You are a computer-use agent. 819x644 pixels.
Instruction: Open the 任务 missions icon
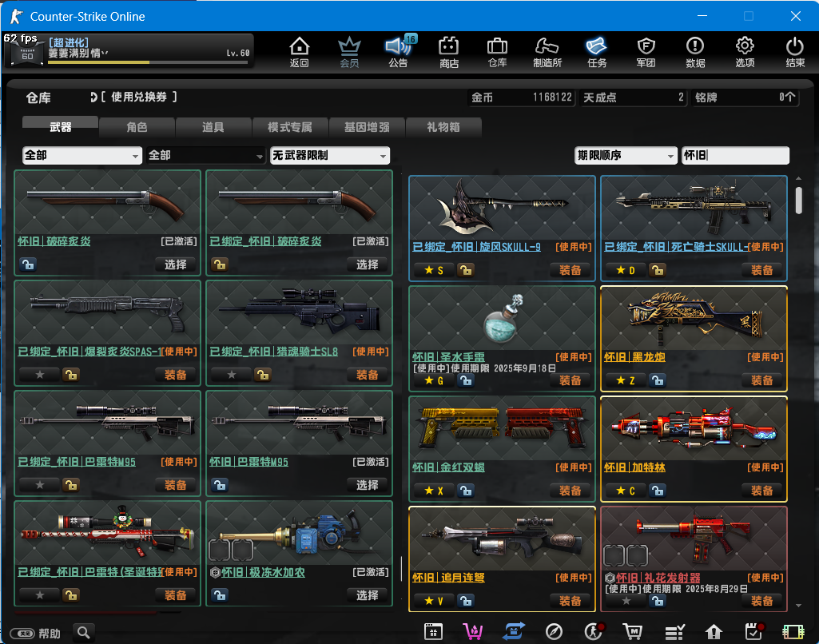click(x=597, y=52)
